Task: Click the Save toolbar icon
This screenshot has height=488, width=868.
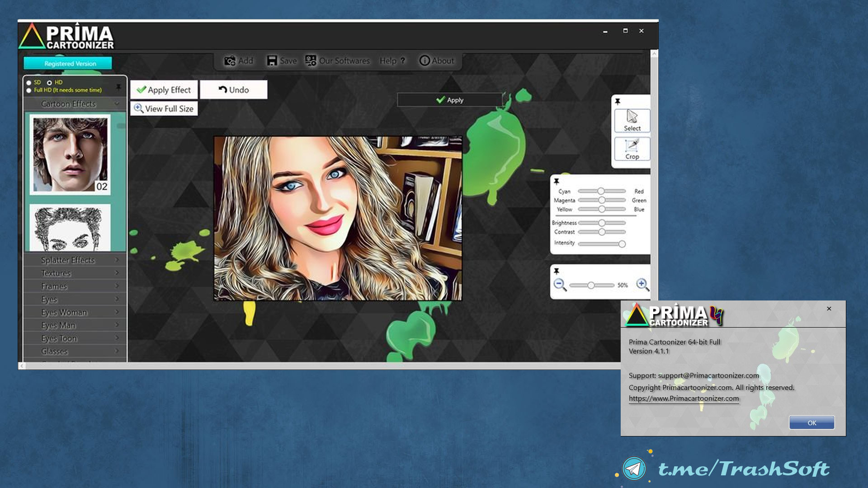Action: [x=281, y=60]
